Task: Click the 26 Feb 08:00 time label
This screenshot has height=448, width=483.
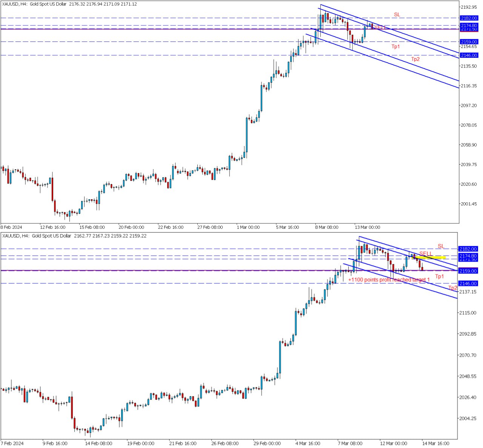Action: point(225,443)
